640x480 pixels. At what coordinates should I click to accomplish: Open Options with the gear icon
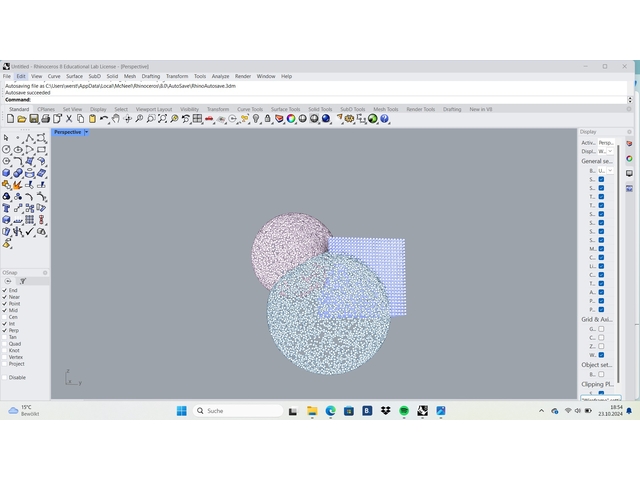pyautogui.click(x=349, y=119)
